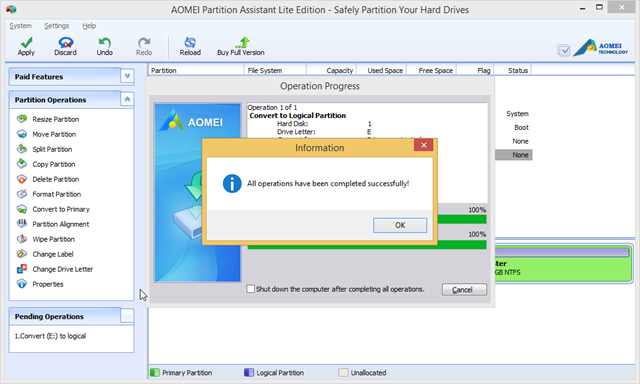This screenshot has height=384, width=640.
Task: Click the Free Space column header
Action: pyautogui.click(x=432, y=70)
